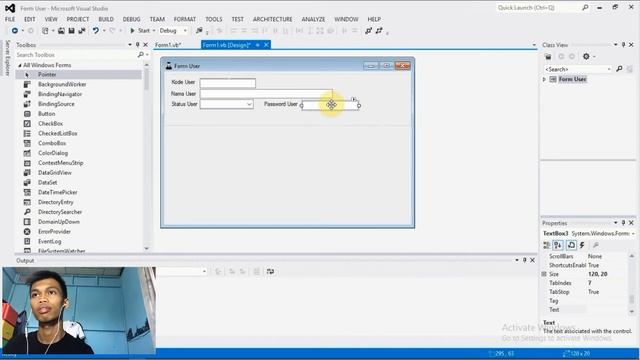Click the last layout toolbar icon beside Tab Order
The image size is (640, 360).
tap(379, 31)
